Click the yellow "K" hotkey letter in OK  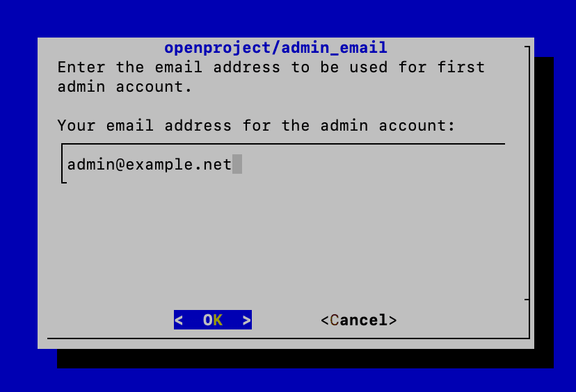pos(218,320)
